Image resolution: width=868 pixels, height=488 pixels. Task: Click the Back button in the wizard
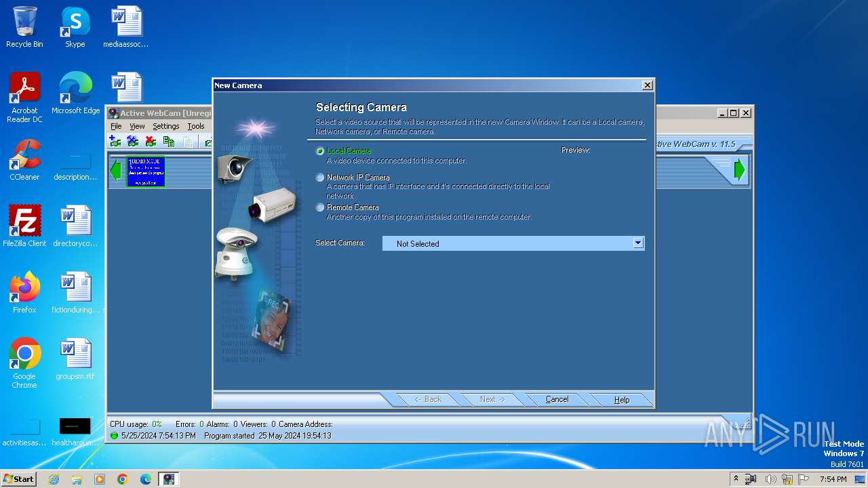pyautogui.click(x=428, y=399)
